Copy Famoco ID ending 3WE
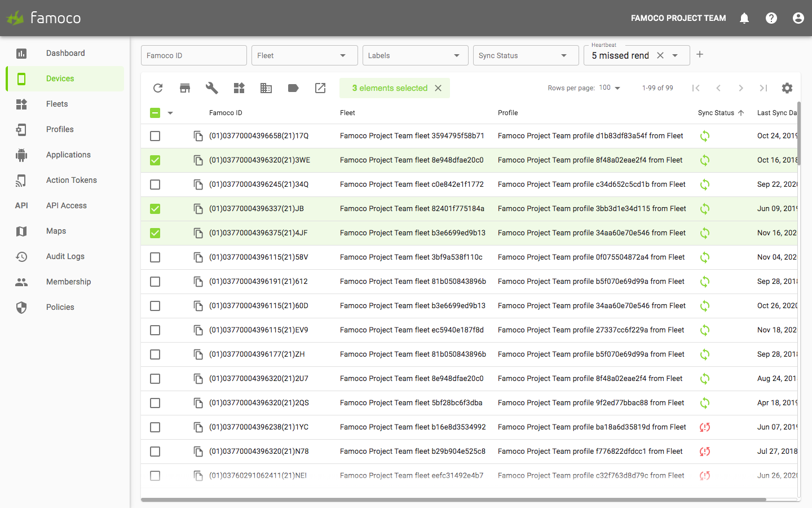812x508 pixels. pos(198,160)
